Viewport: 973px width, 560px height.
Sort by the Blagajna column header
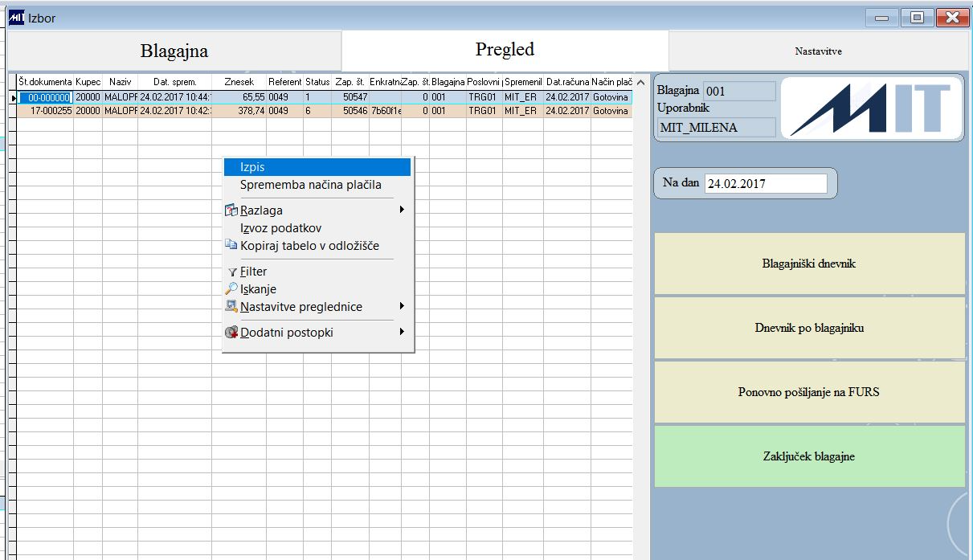tap(448, 82)
